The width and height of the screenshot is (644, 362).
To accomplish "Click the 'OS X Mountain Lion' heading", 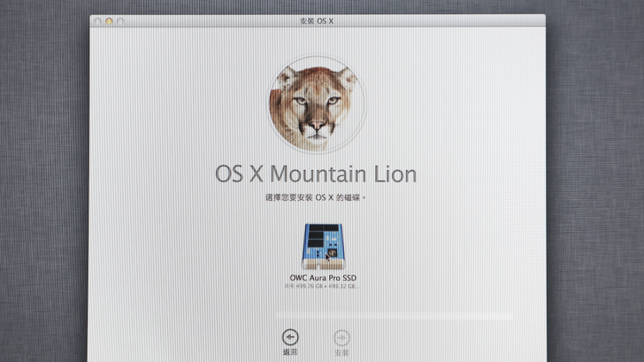I will 316,173.
